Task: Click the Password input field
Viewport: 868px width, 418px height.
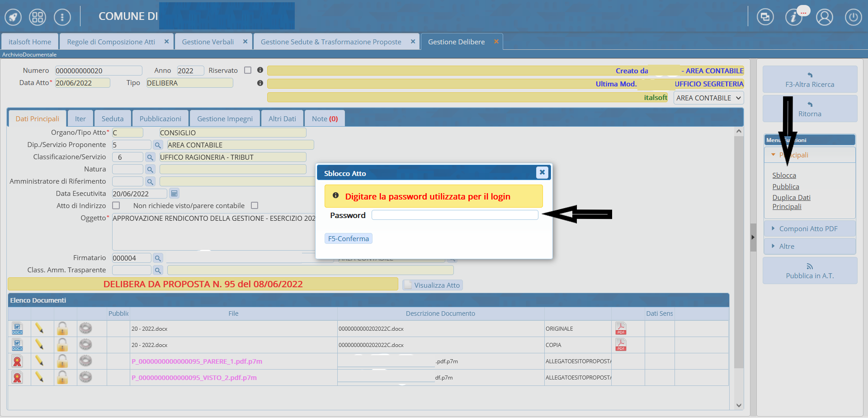Action: (x=454, y=215)
